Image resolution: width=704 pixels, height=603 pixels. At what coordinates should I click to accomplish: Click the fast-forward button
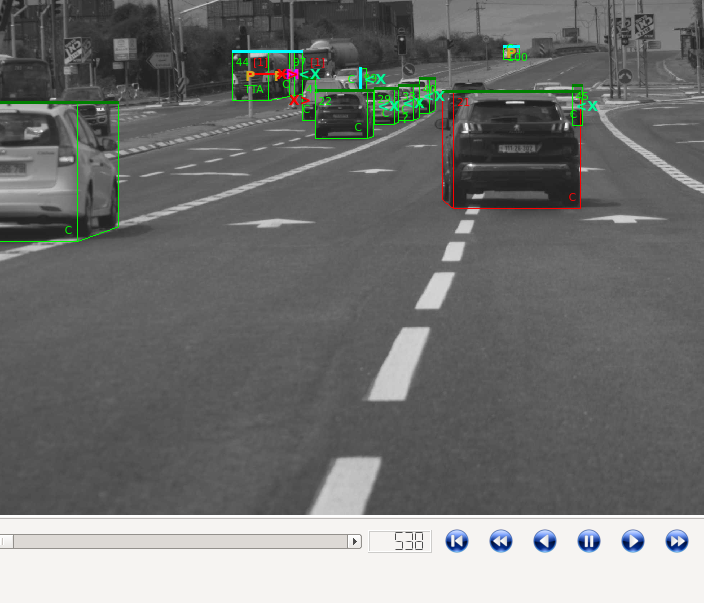677,541
